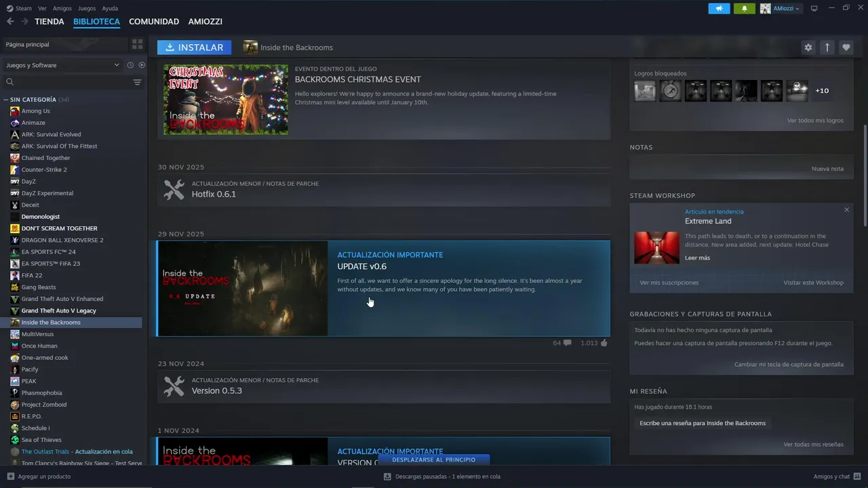Dismiss the Extreme Land trending workshop item
Screen dimensions: 868x488
[x=846, y=210]
